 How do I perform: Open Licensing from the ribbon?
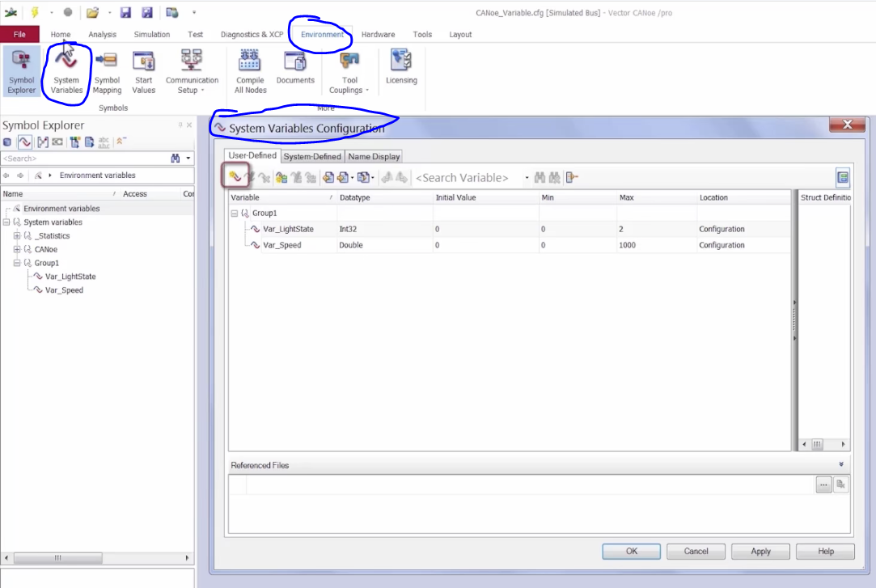(x=401, y=67)
